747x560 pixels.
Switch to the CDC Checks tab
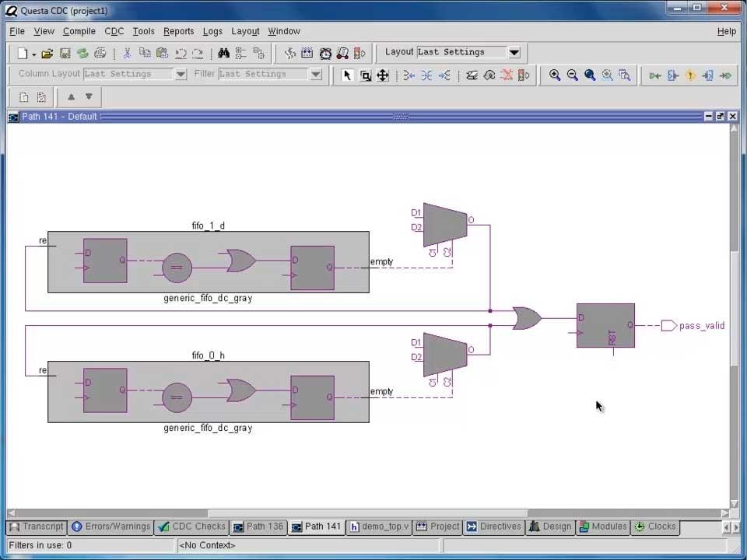(x=191, y=527)
